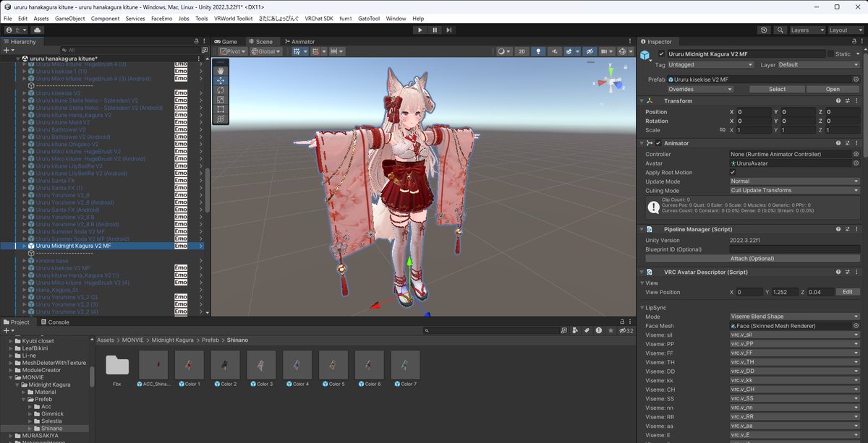This screenshot has width=868, height=443.
Task: Switch to the Animator tab
Action: (x=299, y=42)
